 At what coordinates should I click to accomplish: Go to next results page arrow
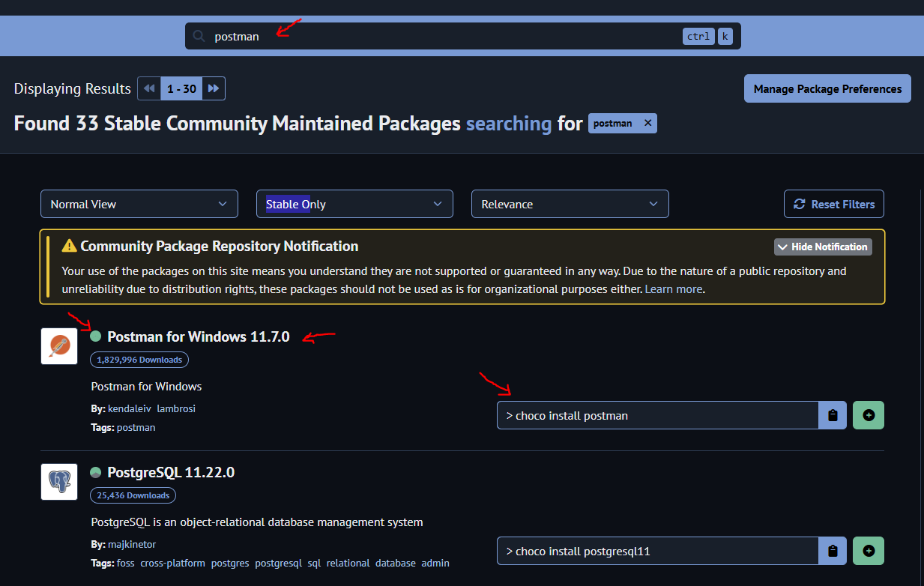click(214, 88)
